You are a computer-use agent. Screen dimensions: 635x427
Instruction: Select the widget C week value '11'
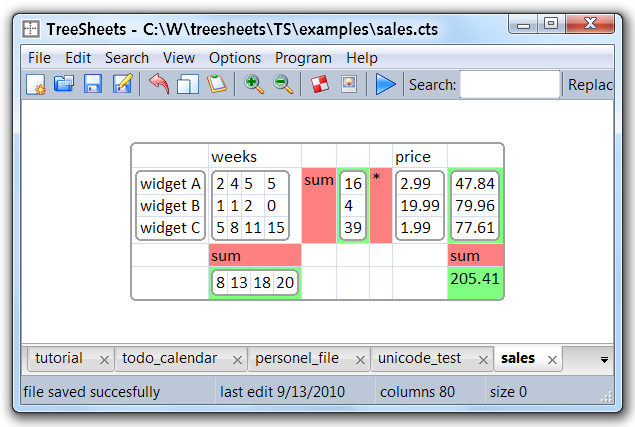pyautogui.click(x=253, y=228)
